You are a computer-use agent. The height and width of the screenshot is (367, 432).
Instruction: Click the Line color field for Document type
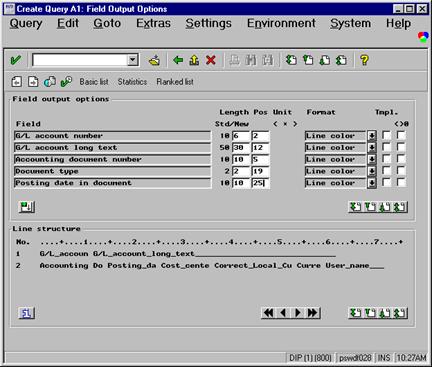(x=335, y=171)
